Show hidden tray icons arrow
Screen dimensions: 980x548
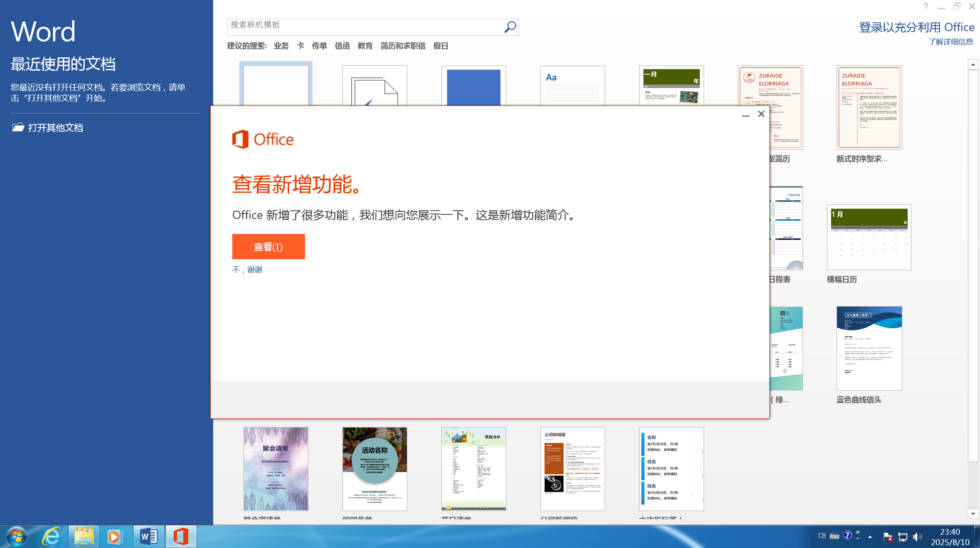(x=870, y=536)
